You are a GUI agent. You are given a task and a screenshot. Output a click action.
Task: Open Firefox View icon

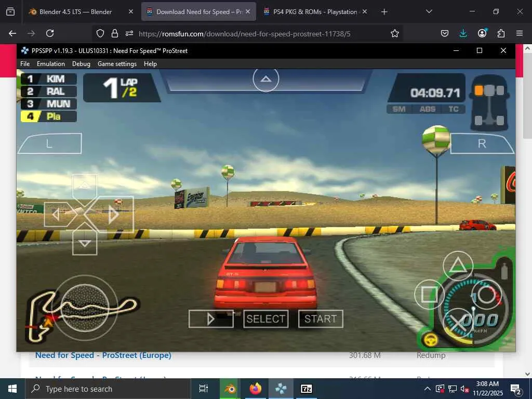click(x=10, y=11)
